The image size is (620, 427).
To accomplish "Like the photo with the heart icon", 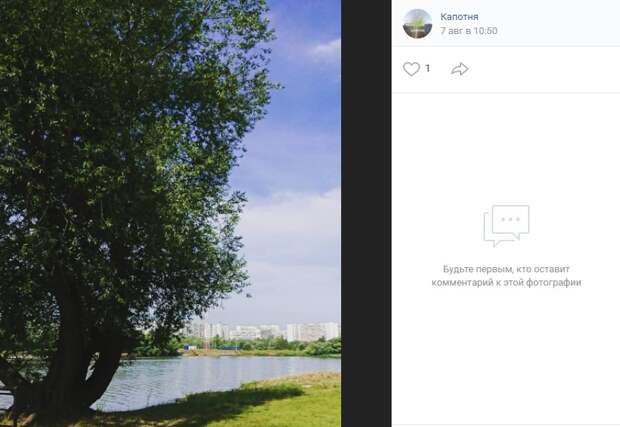I will click(x=411, y=69).
